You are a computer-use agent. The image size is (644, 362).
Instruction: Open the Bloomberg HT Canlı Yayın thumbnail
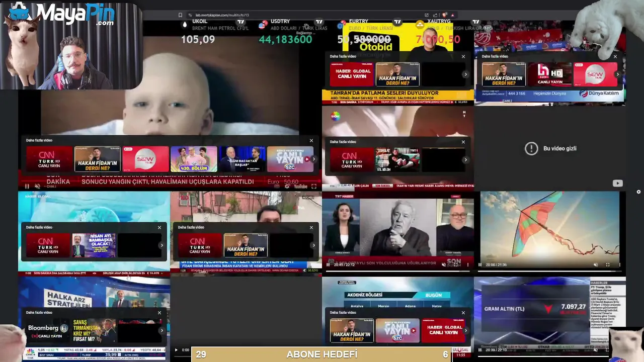[48, 330]
